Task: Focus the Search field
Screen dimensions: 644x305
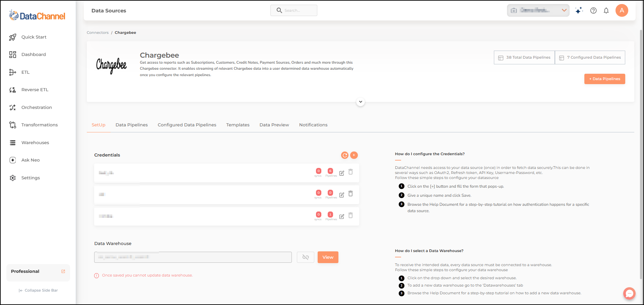Action: pyautogui.click(x=294, y=10)
